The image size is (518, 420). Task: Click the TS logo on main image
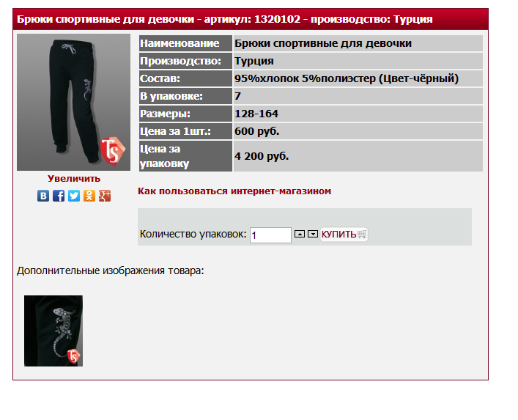(113, 151)
